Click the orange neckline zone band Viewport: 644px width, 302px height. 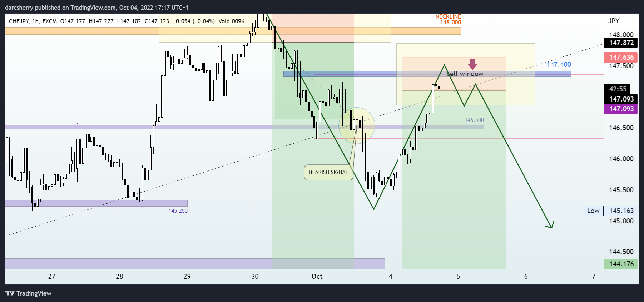(x=233, y=31)
